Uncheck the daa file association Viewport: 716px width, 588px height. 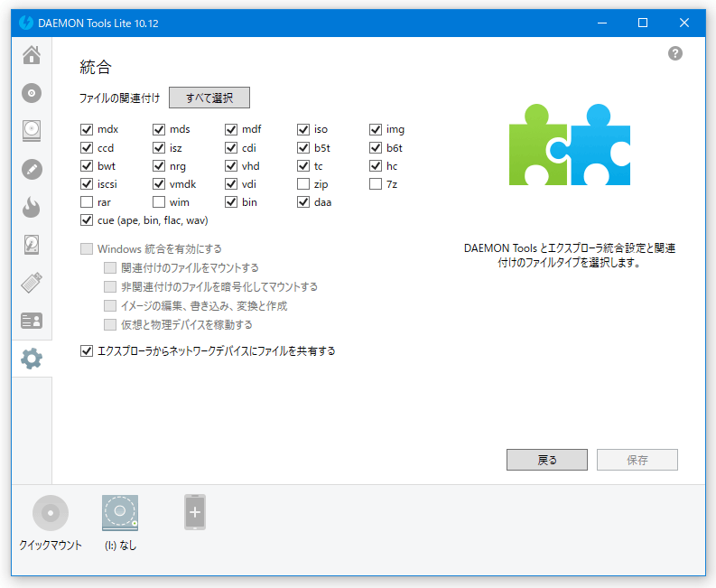303,202
